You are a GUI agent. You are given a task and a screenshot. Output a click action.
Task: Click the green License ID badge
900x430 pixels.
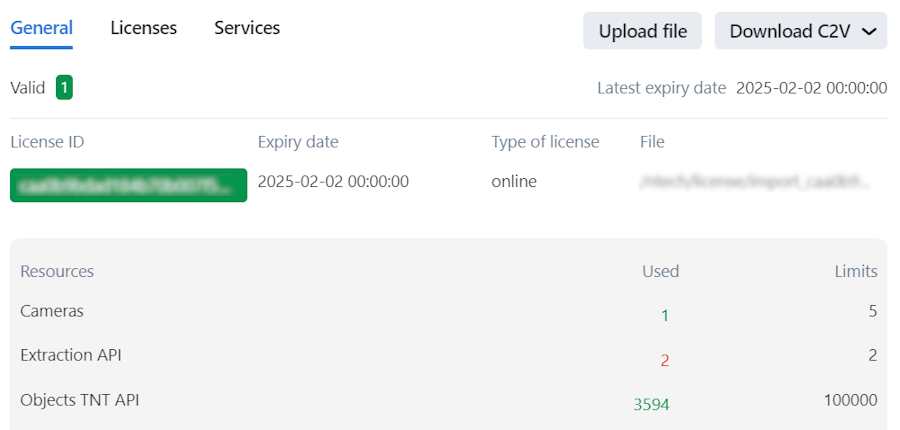tap(128, 184)
